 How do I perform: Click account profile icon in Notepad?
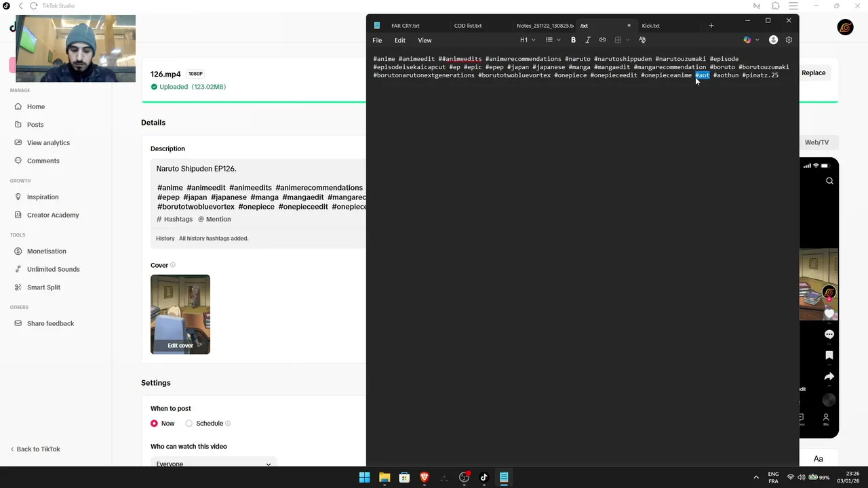tap(773, 40)
